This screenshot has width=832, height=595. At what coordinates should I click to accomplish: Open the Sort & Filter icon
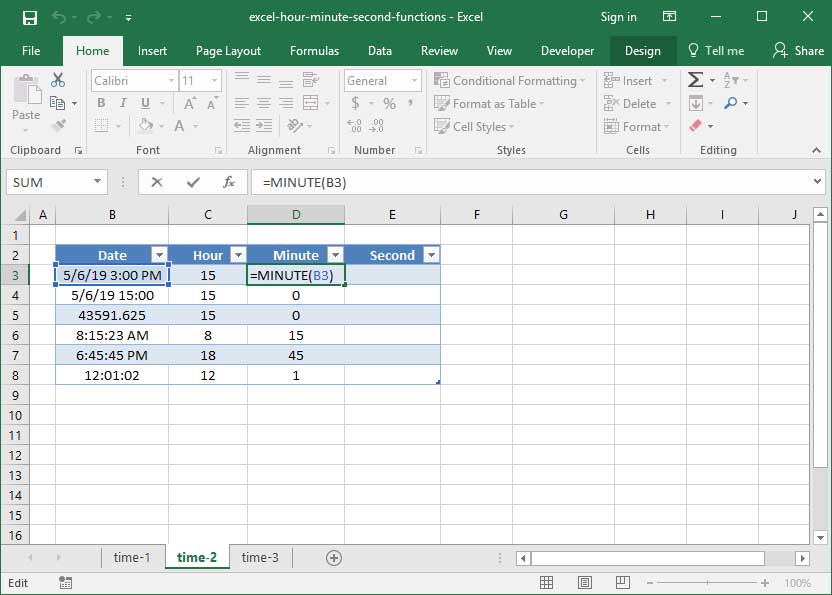coord(727,78)
